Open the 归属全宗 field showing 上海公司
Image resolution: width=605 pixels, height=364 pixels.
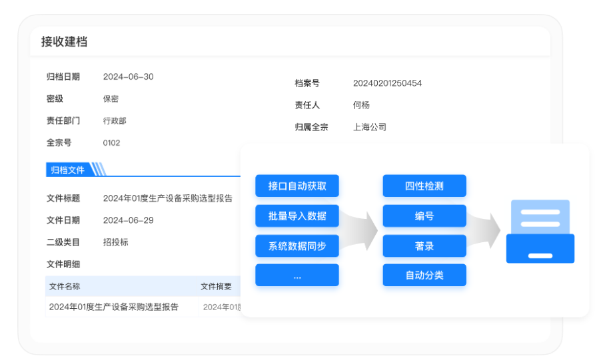[x=370, y=127]
